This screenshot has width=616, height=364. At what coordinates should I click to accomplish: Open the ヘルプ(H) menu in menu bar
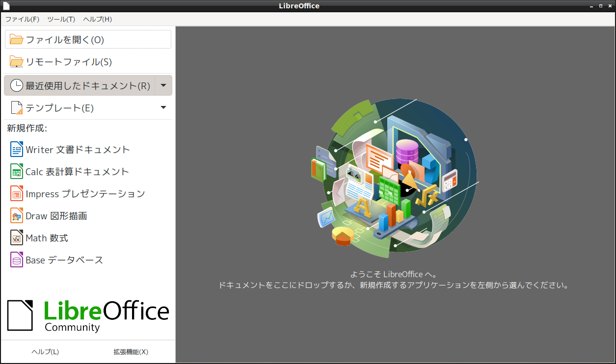coord(97,19)
